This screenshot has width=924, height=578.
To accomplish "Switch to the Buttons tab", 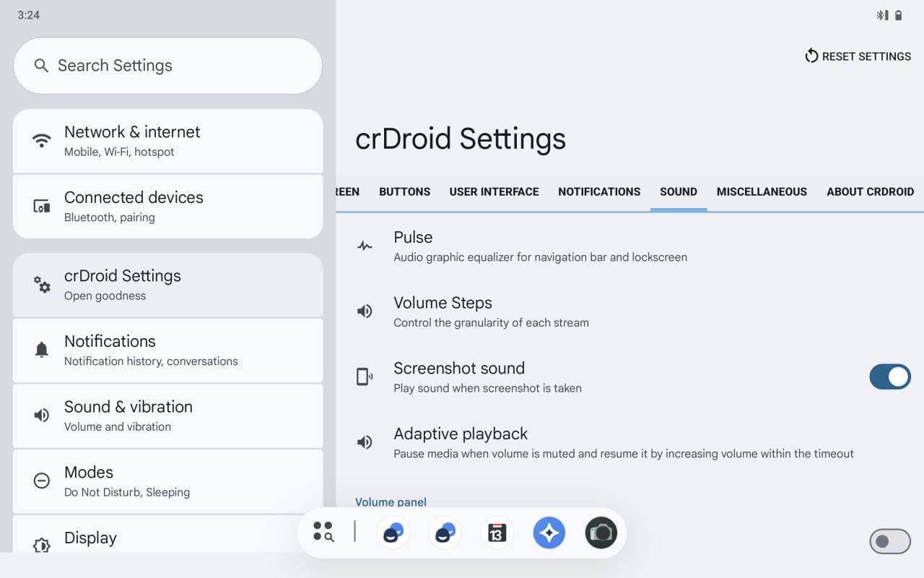I will pos(405,191).
